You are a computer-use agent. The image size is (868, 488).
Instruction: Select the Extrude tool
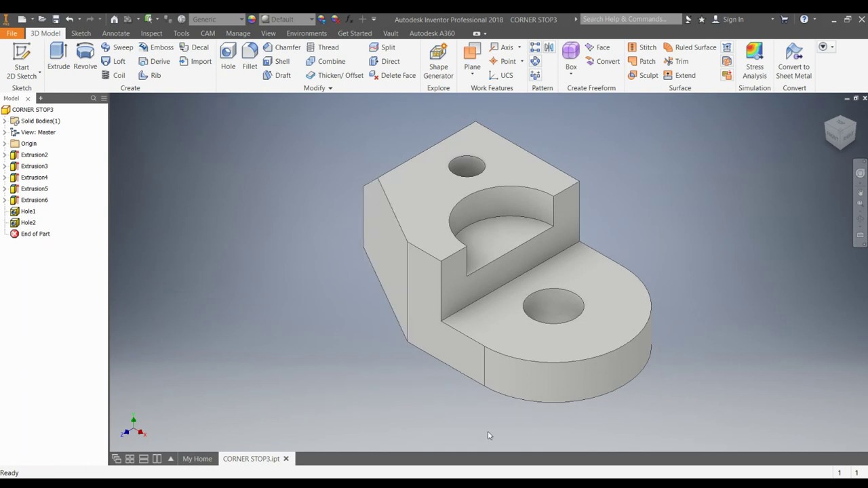tap(58, 57)
